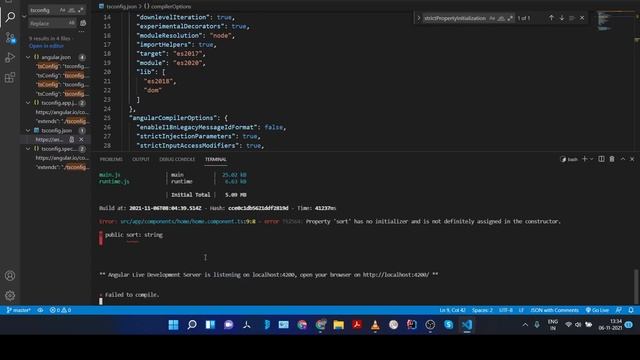This screenshot has height=360, width=640.
Task: Go to next match in find widget
Action: (562, 18)
